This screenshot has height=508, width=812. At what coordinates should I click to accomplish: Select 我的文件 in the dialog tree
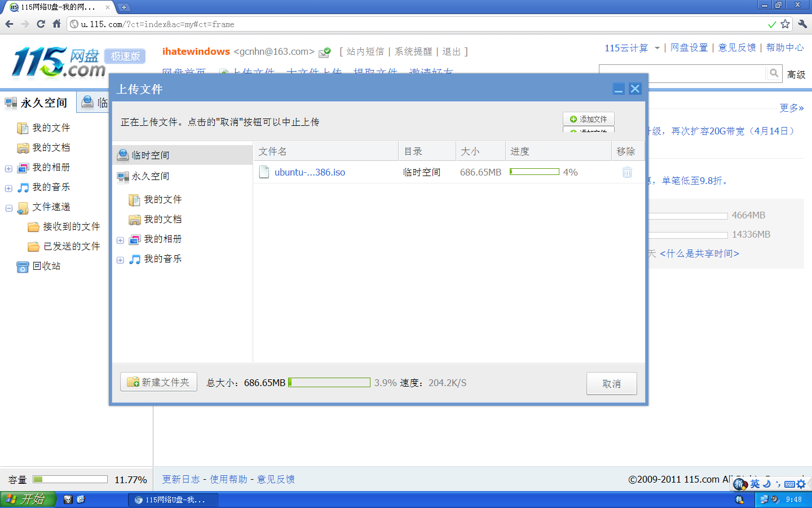tap(162, 199)
